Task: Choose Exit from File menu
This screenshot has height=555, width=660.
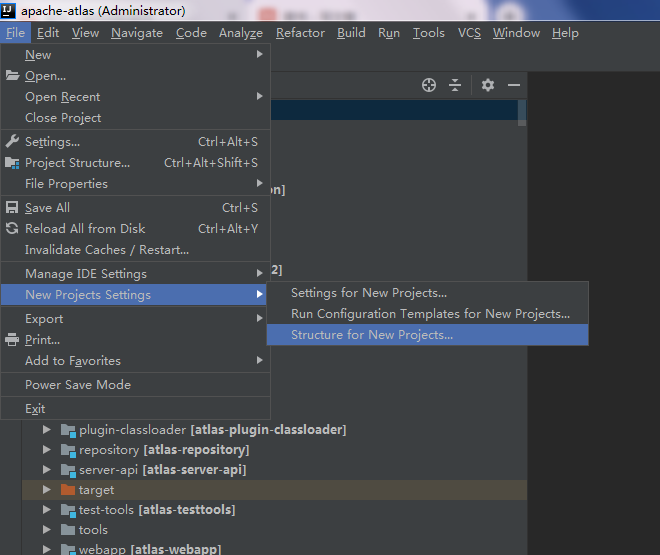Action: tap(135, 409)
